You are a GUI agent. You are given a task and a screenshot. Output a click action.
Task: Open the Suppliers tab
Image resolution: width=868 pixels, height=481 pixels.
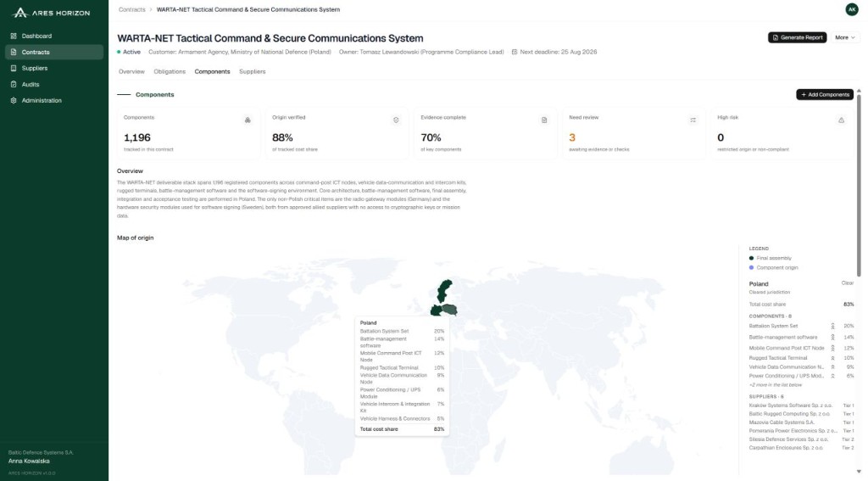point(253,71)
